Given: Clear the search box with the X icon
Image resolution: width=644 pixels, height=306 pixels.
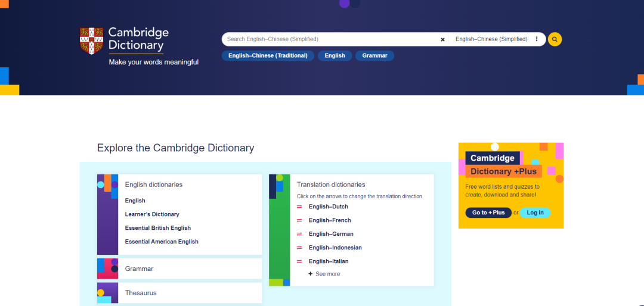Looking at the screenshot, I should [x=442, y=39].
